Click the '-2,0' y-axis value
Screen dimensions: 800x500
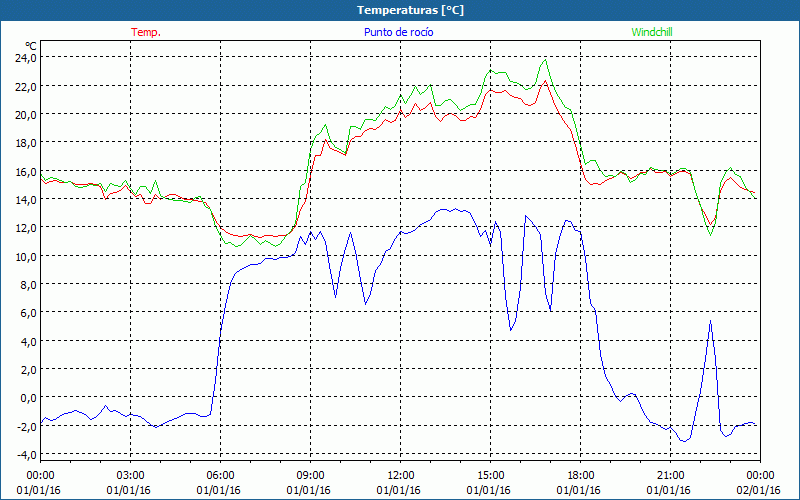tap(26, 427)
